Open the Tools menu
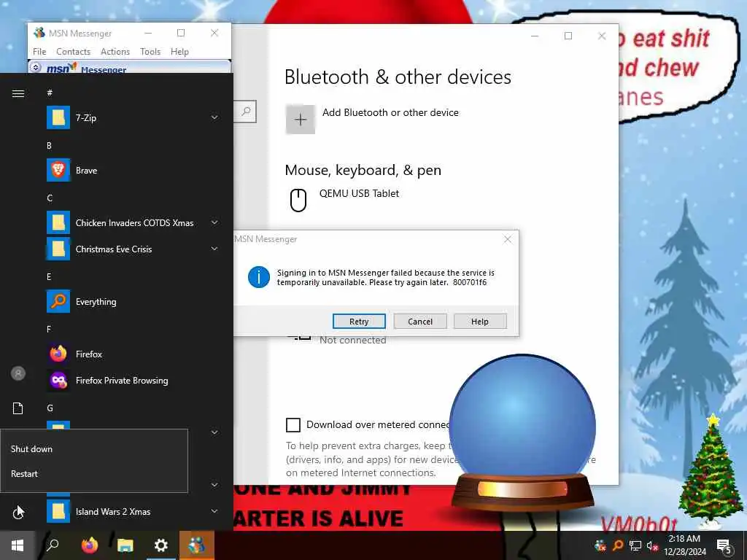This screenshot has height=560, width=747. (x=150, y=52)
